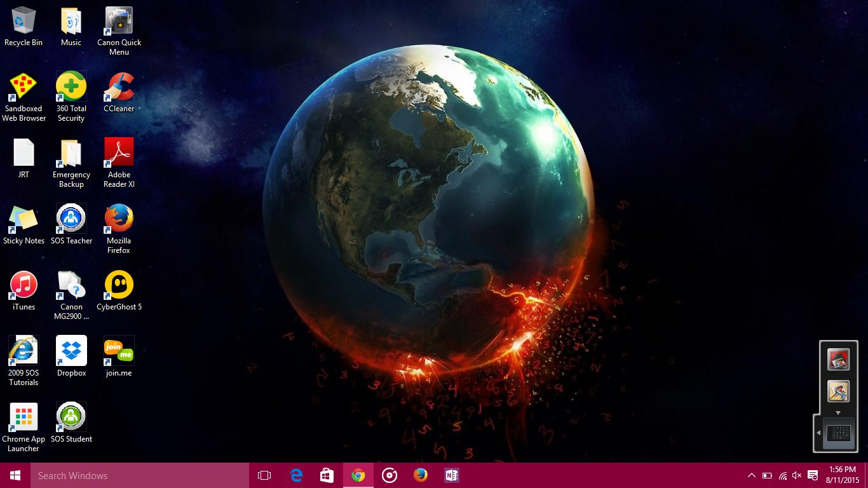This screenshot has height=488, width=868.
Task: Open Sandboxed Web Browser shortcut
Action: point(24,97)
